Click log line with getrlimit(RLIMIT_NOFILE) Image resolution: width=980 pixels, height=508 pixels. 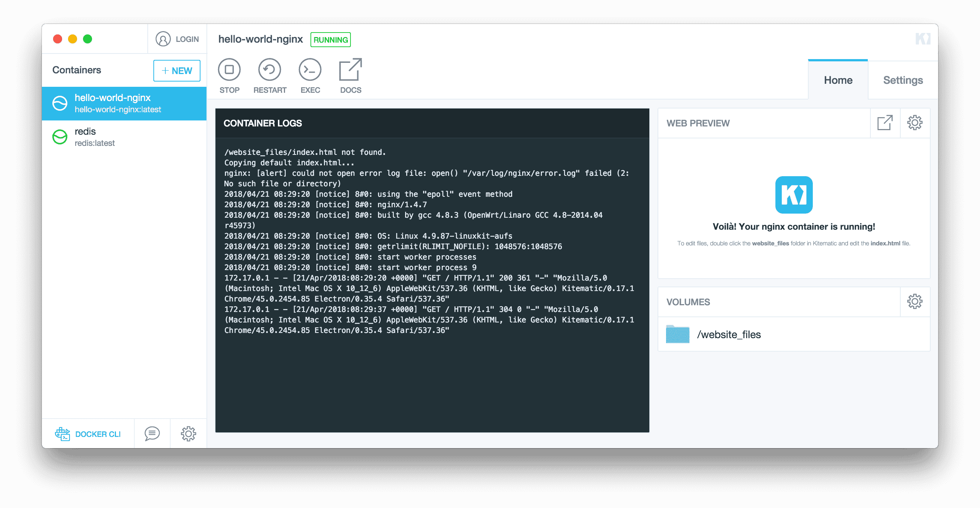pos(393,246)
